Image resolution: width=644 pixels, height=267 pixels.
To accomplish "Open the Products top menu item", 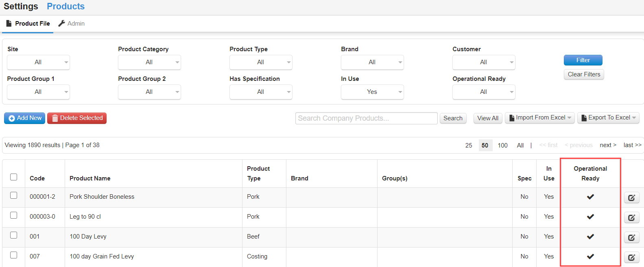I will click(65, 7).
